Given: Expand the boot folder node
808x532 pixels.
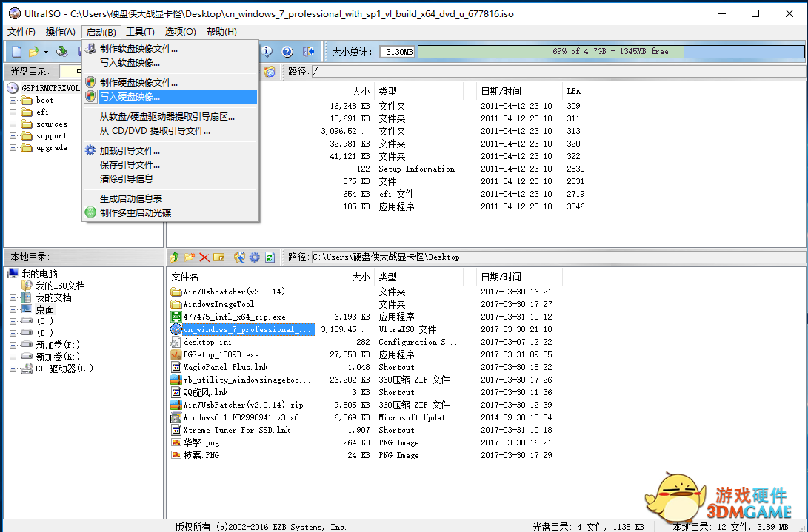Looking at the screenshot, I should tap(13, 100).
